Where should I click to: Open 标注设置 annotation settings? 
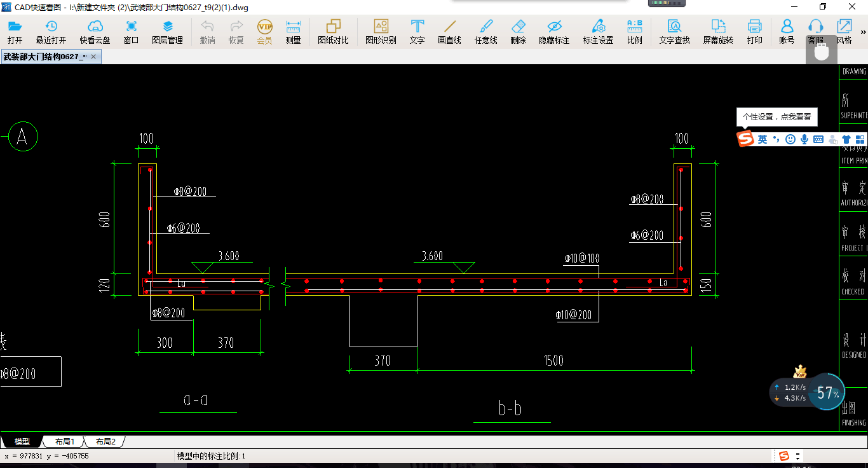598,31
